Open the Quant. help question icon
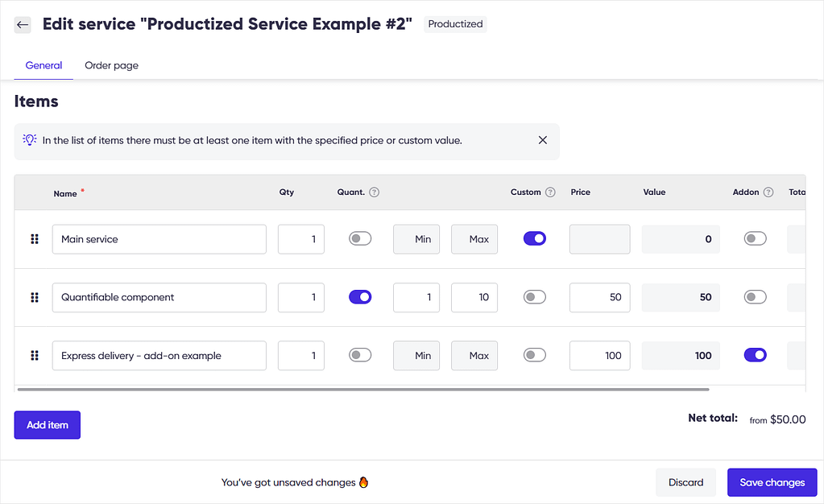Image resolution: width=824 pixels, height=504 pixels. point(375,192)
